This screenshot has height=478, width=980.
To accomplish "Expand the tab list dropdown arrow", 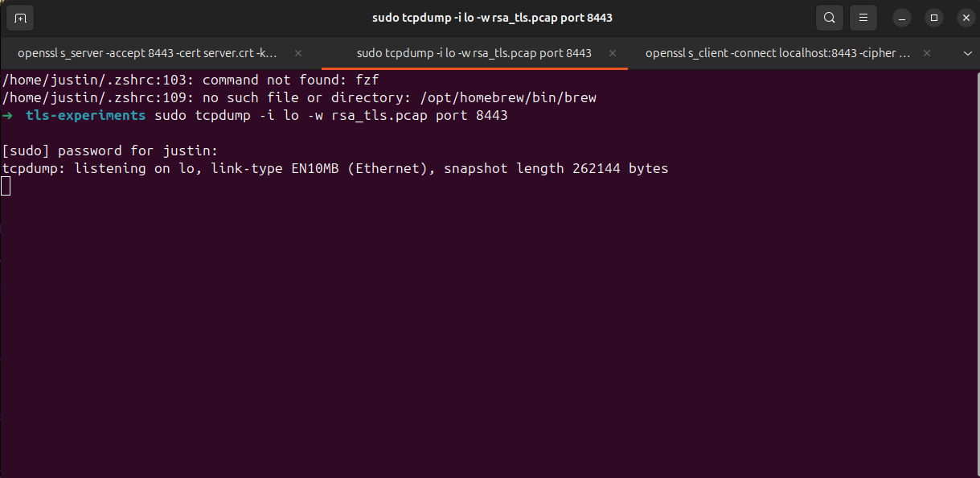I will pos(967,53).
